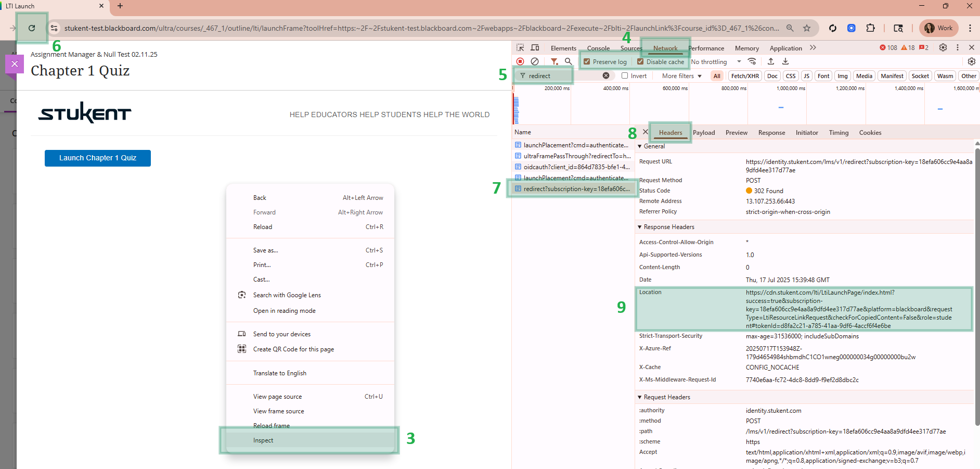This screenshot has width=980, height=469.
Task: Open the No throttling dropdown
Action: pos(716,61)
